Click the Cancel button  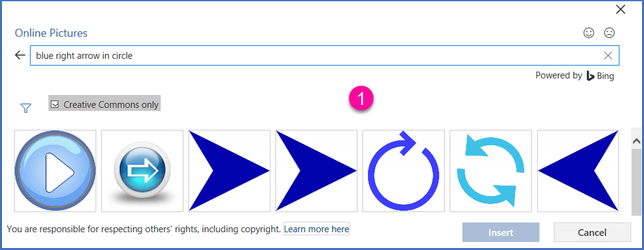coord(593,233)
